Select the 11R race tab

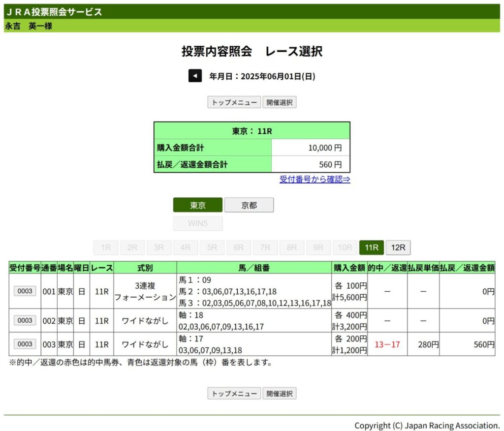372,247
